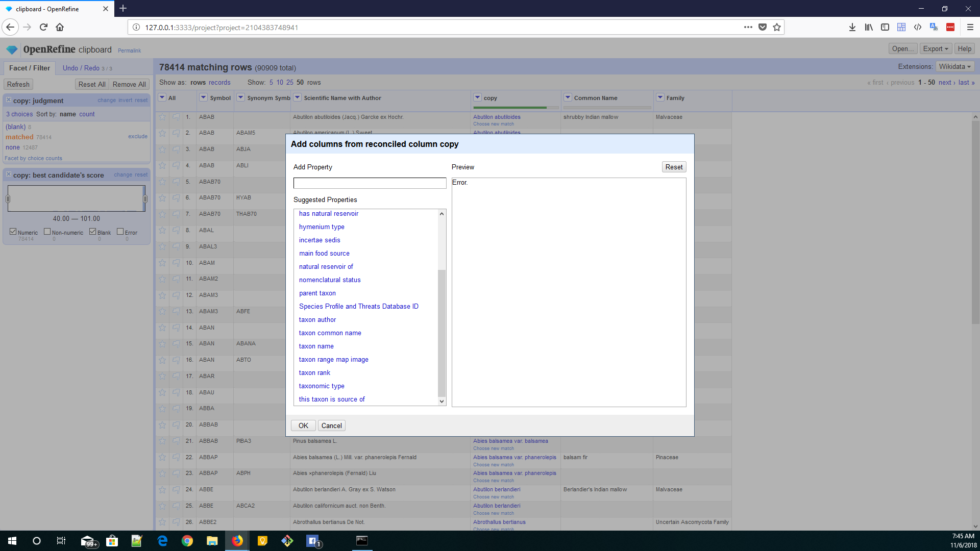Open File Explorer from taskbar

(x=212, y=541)
